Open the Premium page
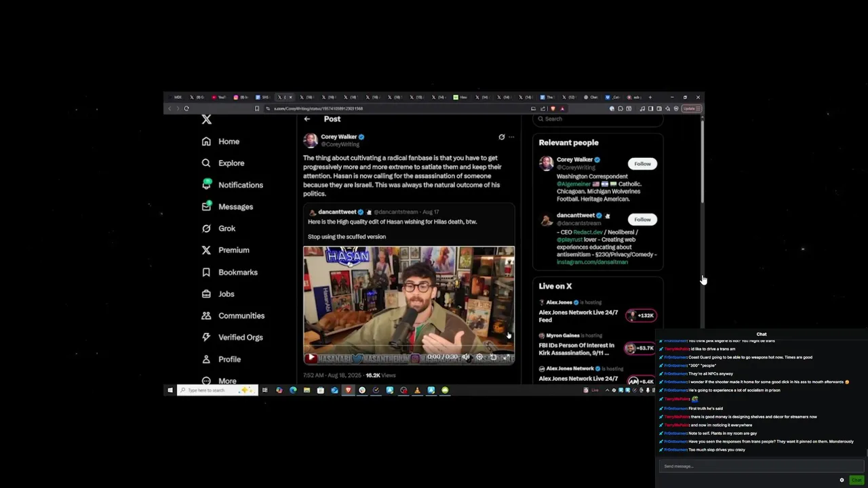868x488 pixels. 225,250
